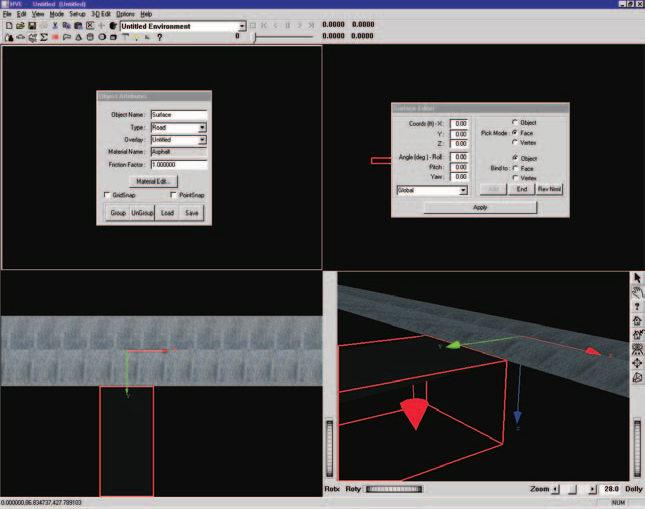This screenshot has width=645, height=509.
Task: Click the Load button
Action: (x=167, y=213)
